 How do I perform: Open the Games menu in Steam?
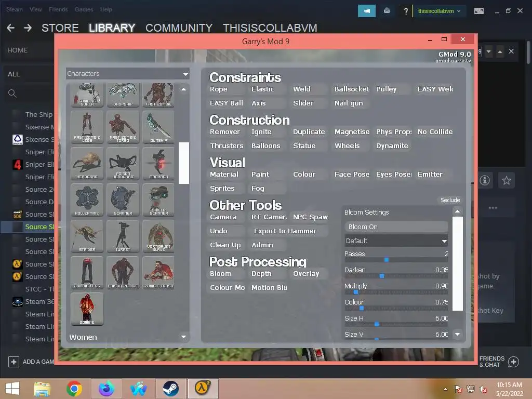click(x=84, y=9)
